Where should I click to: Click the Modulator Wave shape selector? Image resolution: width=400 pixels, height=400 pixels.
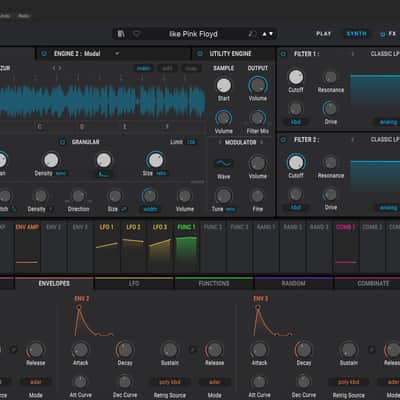tap(224, 164)
